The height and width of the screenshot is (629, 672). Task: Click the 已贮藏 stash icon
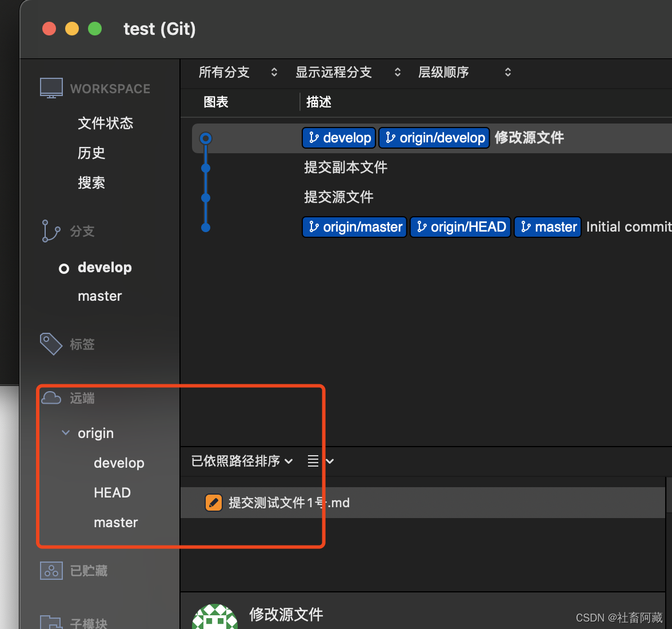coord(51,571)
